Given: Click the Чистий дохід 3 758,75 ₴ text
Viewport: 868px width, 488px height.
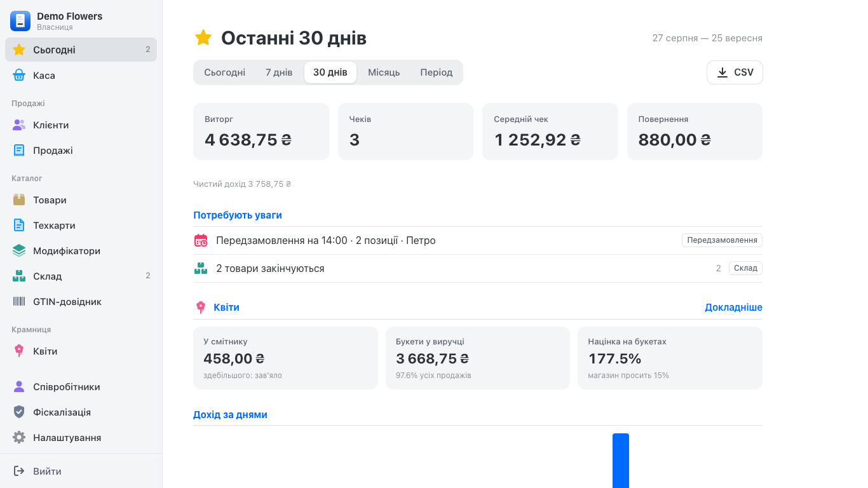Looking at the screenshot, I should pos(242,184).
